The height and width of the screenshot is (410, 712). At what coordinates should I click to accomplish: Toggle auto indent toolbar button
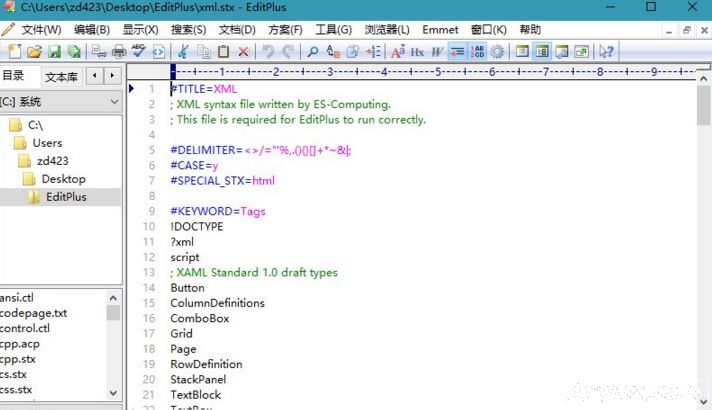click(457, 51)
